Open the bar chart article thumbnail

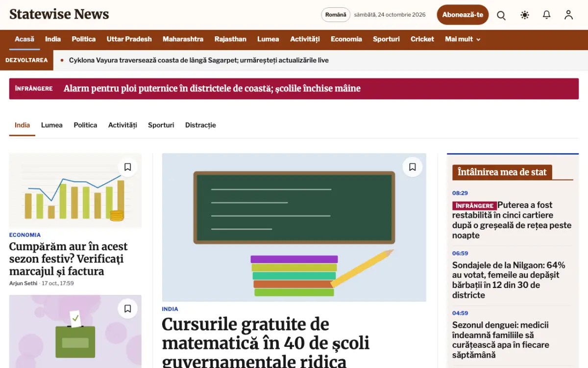[x=75, y=190]
